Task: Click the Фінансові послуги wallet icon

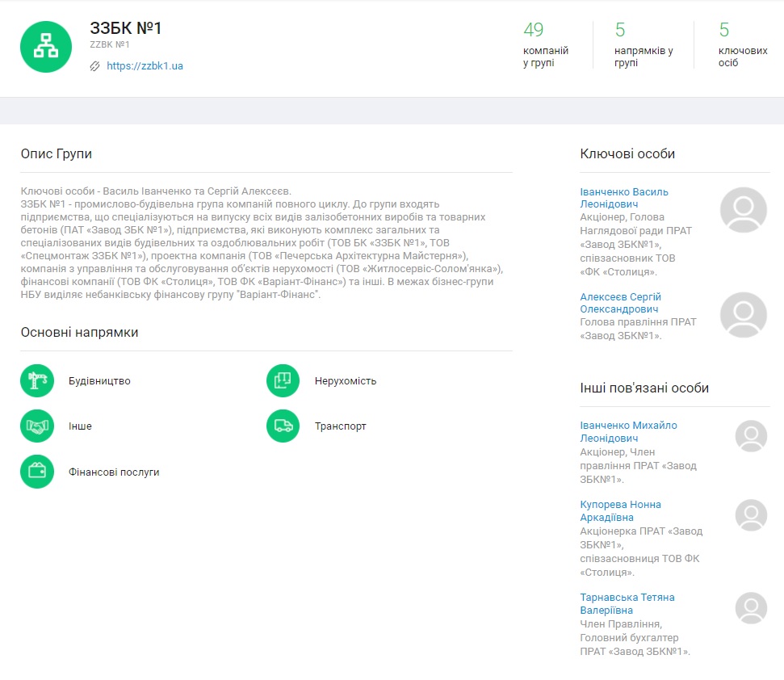Action: point(37,472)
